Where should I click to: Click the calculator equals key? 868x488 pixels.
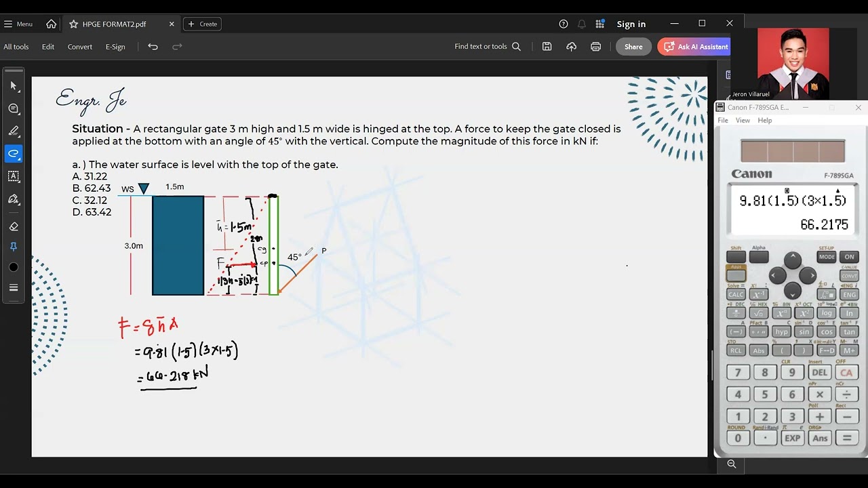tap(846, 438)
